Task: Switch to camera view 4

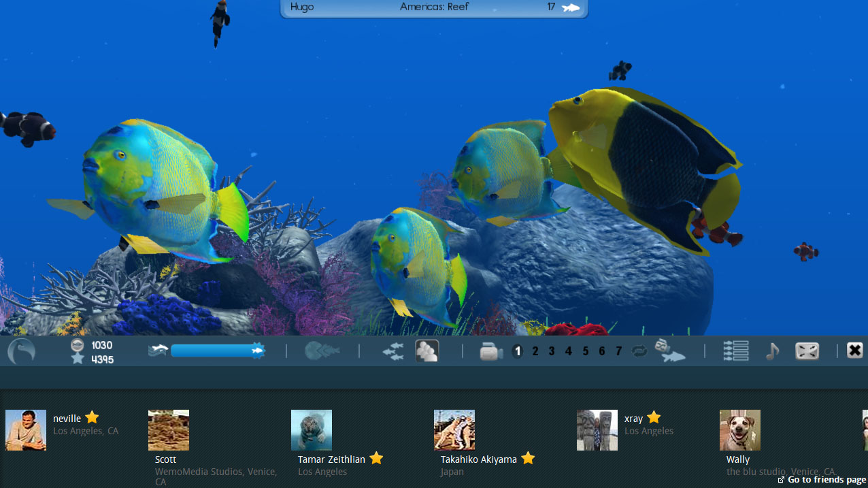Action: pyautogui.click(x=568, y=351)
